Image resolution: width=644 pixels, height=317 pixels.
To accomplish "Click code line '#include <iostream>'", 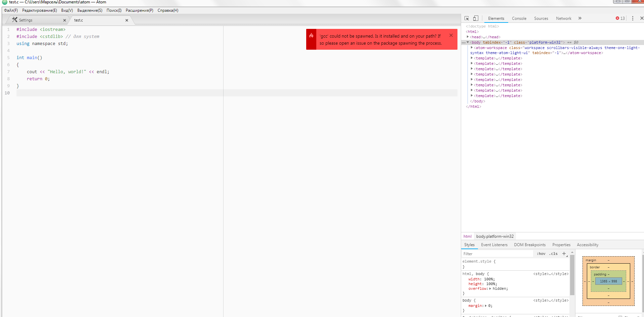I will coord(41,30).
